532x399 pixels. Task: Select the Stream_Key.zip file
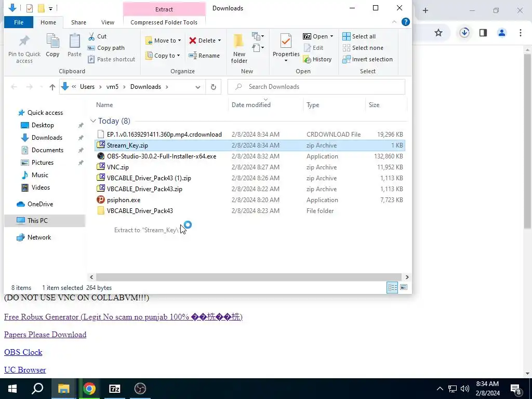coord(249,145)
